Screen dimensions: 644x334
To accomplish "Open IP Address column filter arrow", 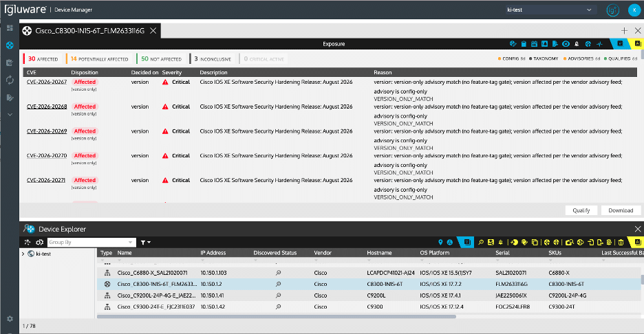I will [202, 260].
